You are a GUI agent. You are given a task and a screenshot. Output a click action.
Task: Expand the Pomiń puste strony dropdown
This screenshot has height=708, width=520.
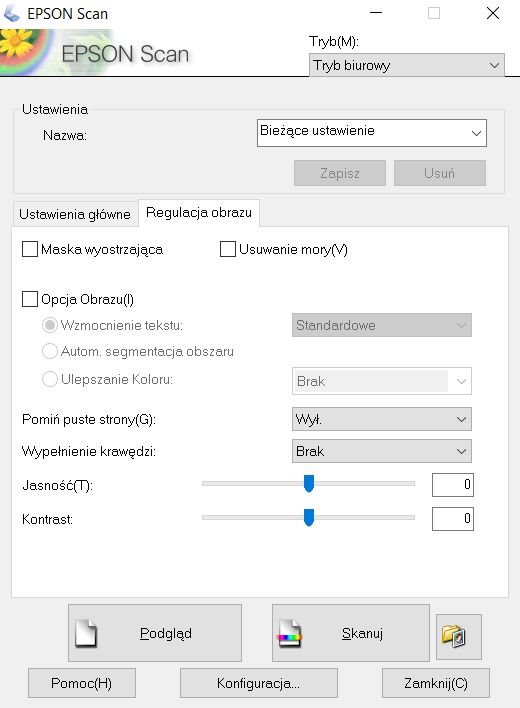coord(382,419)
